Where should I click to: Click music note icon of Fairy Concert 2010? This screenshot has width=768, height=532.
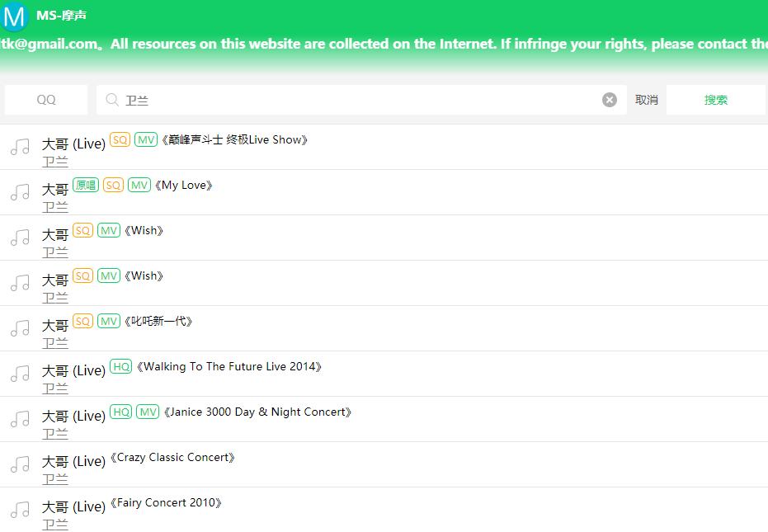20,511
